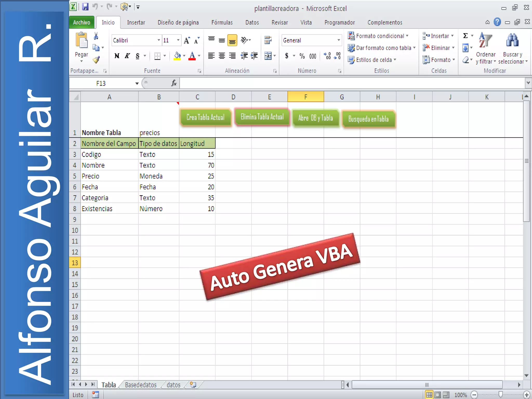Image resolution: width=532 pixels, height=399 pixels.
Task: Open the Name Box dropdown arrow
Action: point(137,83)
